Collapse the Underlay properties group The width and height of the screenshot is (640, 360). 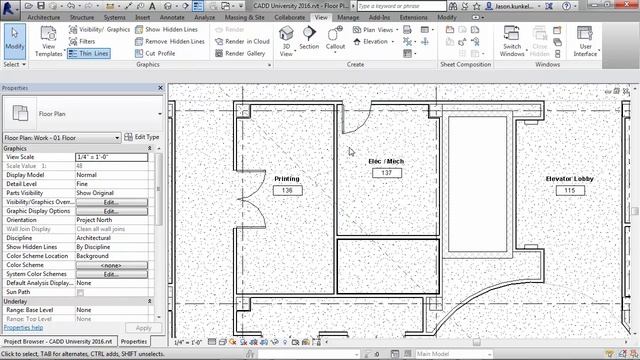click(149, 301)
